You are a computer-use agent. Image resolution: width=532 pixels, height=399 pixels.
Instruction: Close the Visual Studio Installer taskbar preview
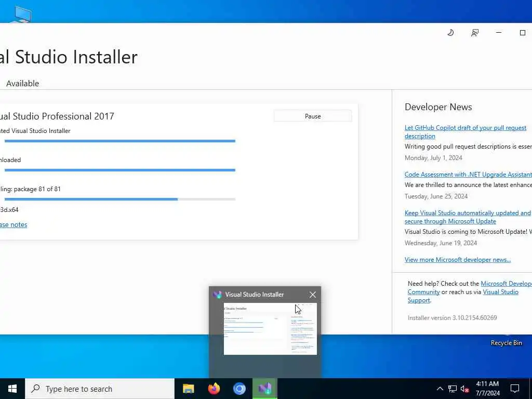coord(312,295)
